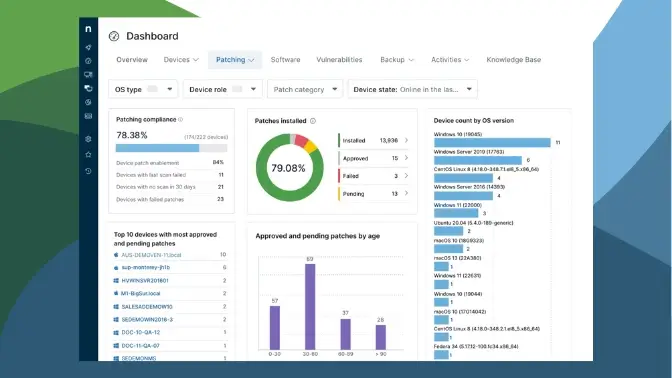Open the recent history clock icon in the sidebar

tap(88, 171)
